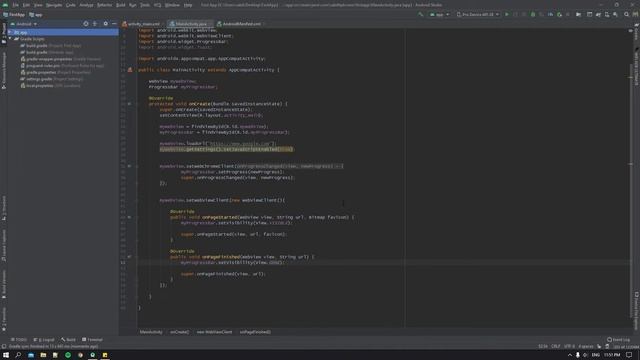Click the Profile app icon
Screen dimensions: 640x360
[x=550, y=14]
